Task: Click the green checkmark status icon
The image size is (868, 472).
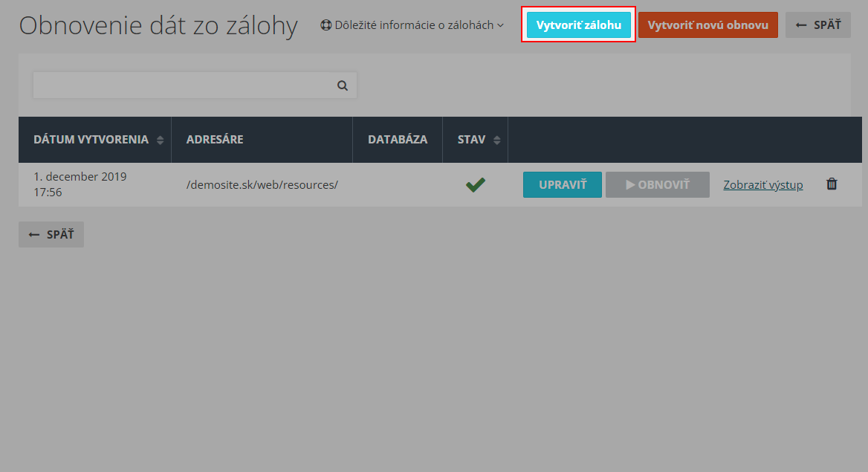Action: pos(476,184)
